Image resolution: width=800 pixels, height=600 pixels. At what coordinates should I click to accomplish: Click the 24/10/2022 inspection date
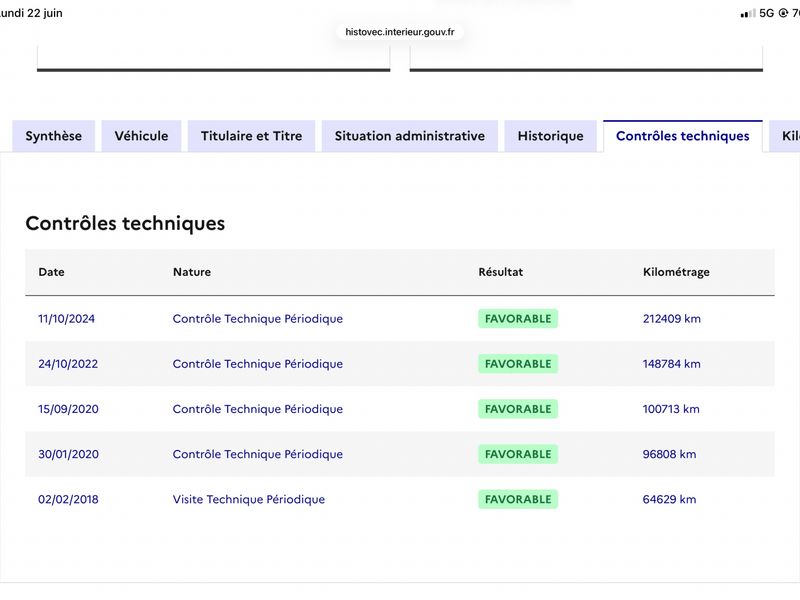pyautogui.click(x=68, y=364)
